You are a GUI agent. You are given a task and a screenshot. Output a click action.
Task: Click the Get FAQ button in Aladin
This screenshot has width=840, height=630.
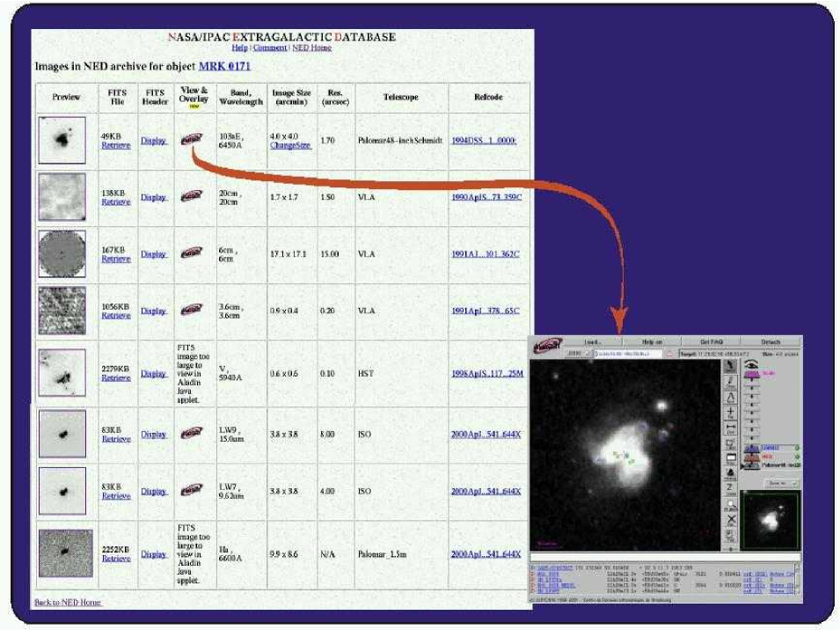712,341
